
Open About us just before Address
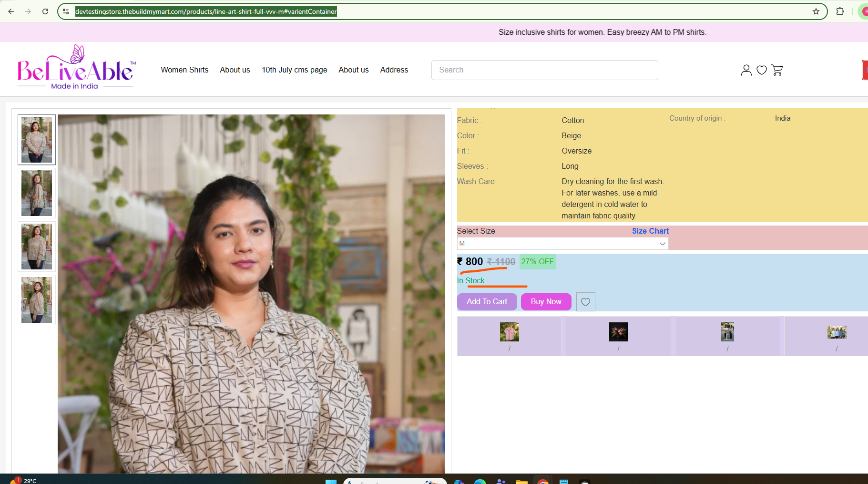(x=354, y=70)
